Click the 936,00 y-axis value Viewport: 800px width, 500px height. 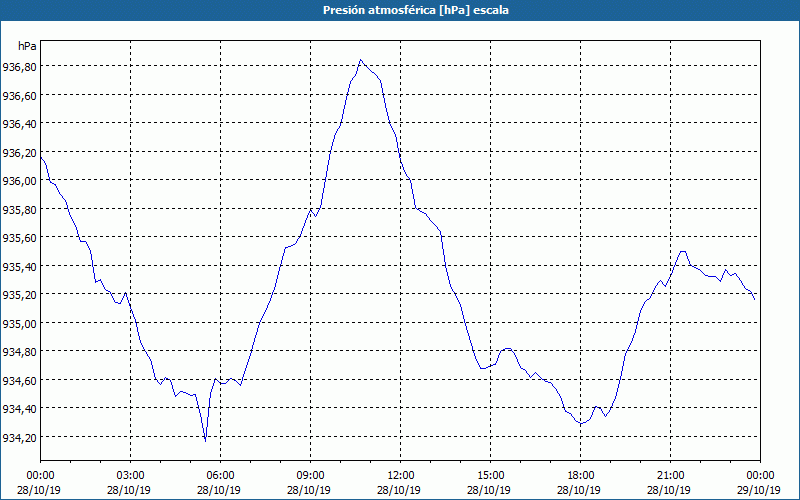[x=19, y=181]
